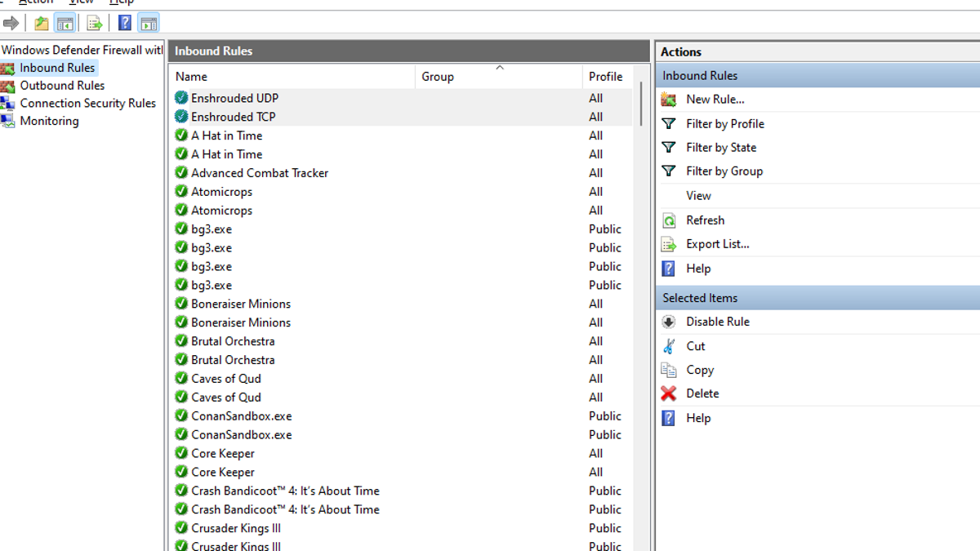Open the Action menu
The height and width of the screenshot is (551, 980).
(35, 2)
